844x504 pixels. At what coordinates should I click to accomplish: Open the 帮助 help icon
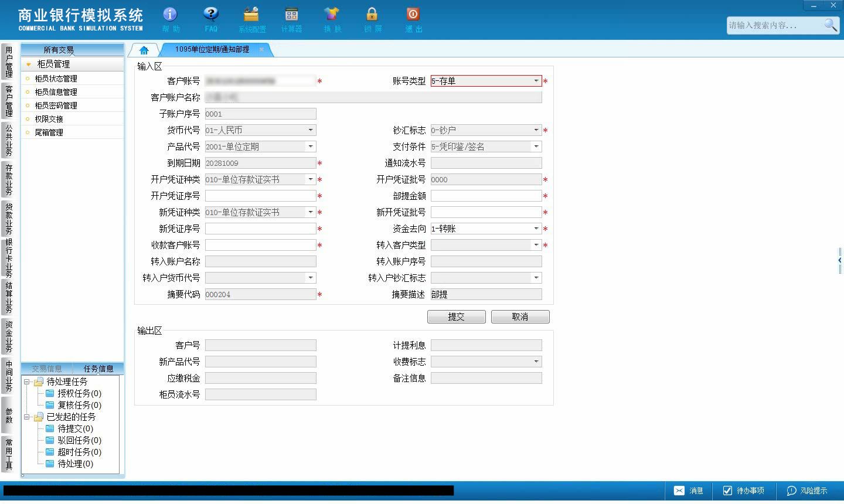click(x=171, y=19)
